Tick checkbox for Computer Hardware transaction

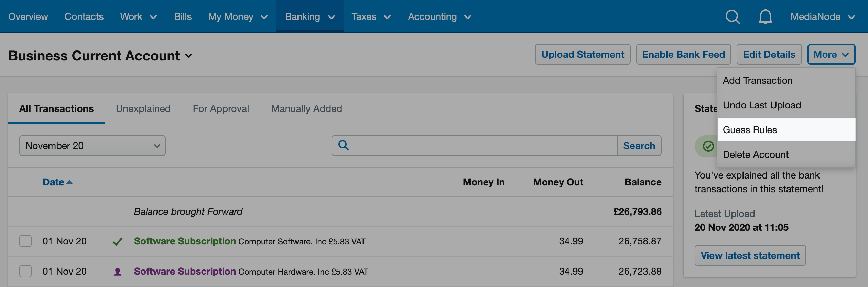tap(25, 271)
